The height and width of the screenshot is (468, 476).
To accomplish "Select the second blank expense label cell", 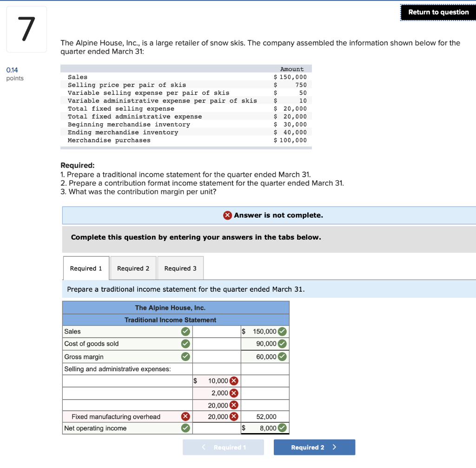I will [127, 393].
